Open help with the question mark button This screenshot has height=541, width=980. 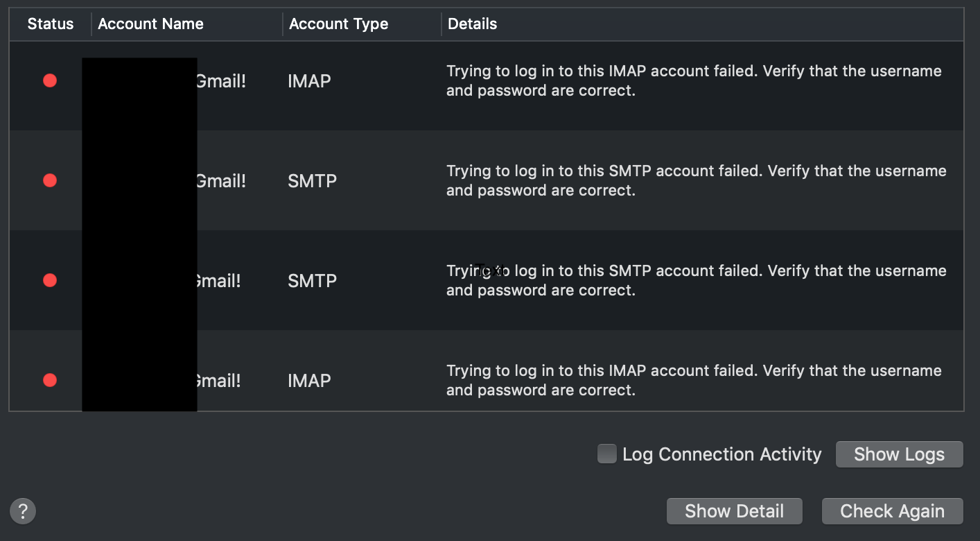[23, 512]
